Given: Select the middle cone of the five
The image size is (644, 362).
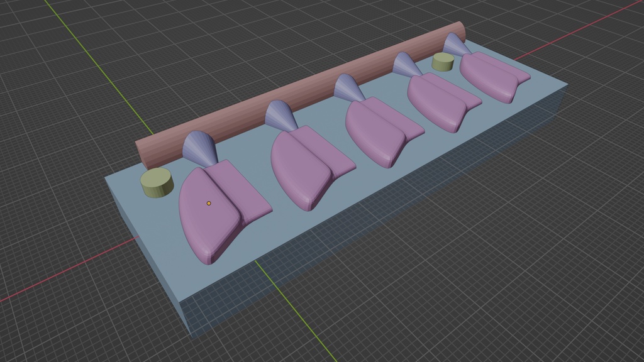Looking at the screenshot, I should tap(348, 88).
